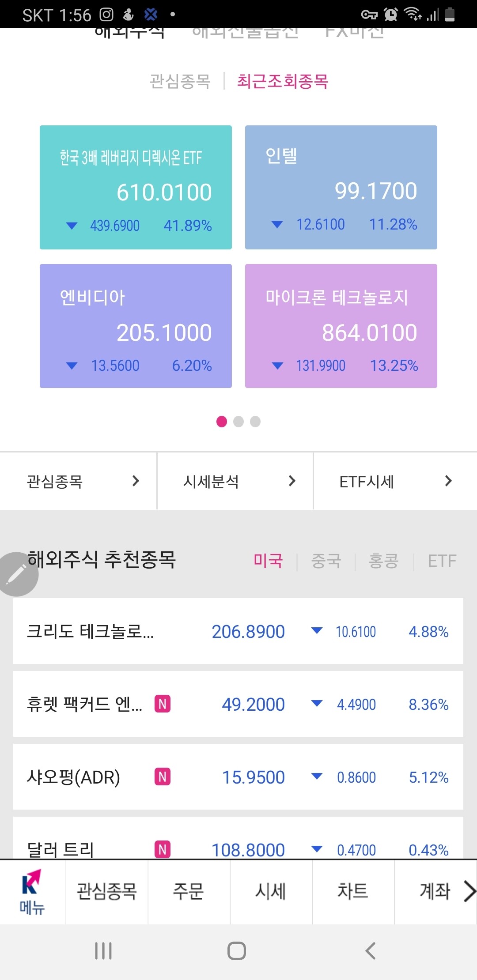Select the second carousel page dot
This screenshot has width=477, height=980.
click(x=238, y=422)
